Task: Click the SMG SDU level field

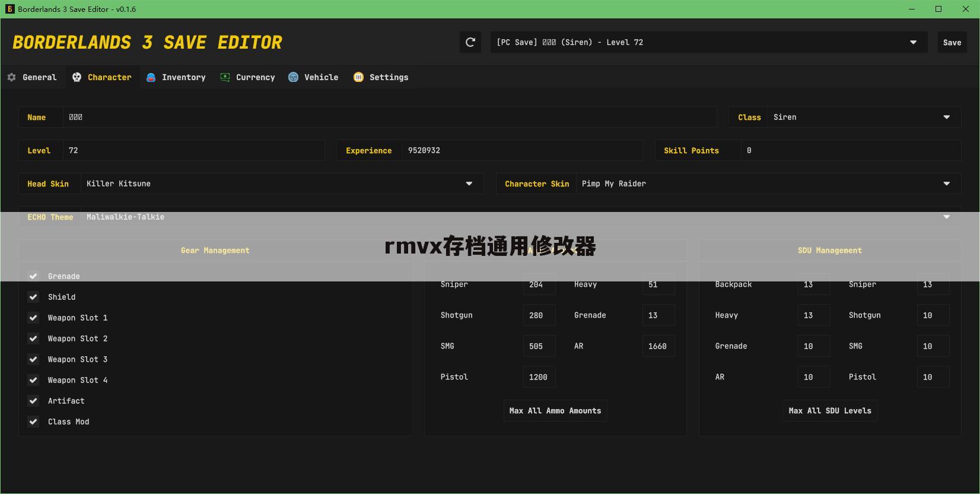Action: coord(933,346)
